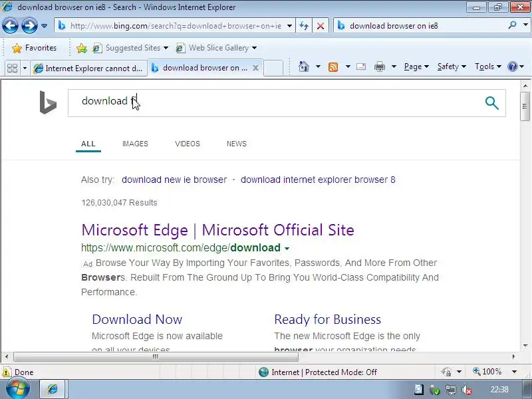The image size is (532, 399).
Task: Open Suggested Sites dropdown
Action: pyautogui.click(x=130, y=48)
